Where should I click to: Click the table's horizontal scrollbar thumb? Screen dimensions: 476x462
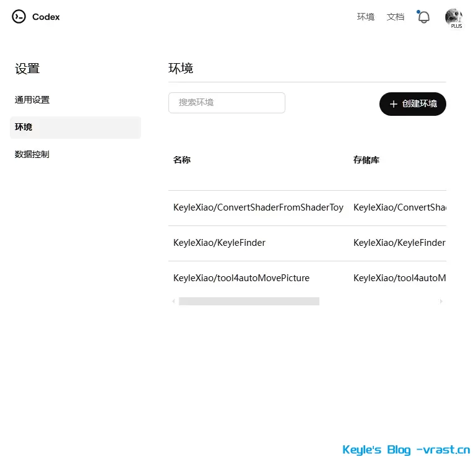(x=249, y=302)
